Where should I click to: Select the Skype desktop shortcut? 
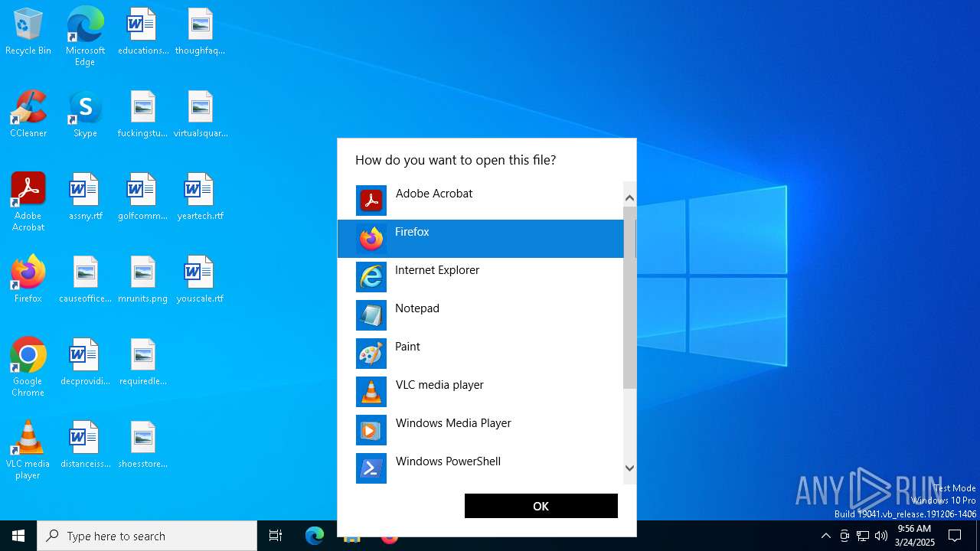tap(85, 115)
